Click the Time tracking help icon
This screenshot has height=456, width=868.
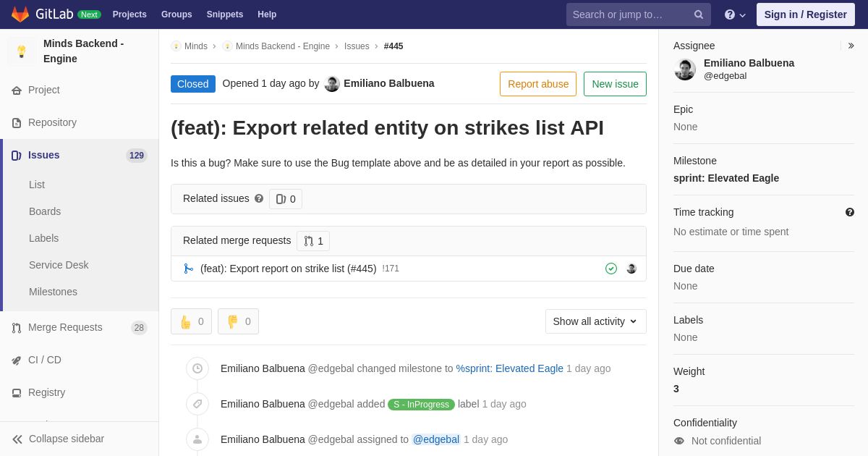(x=850, y=212)
